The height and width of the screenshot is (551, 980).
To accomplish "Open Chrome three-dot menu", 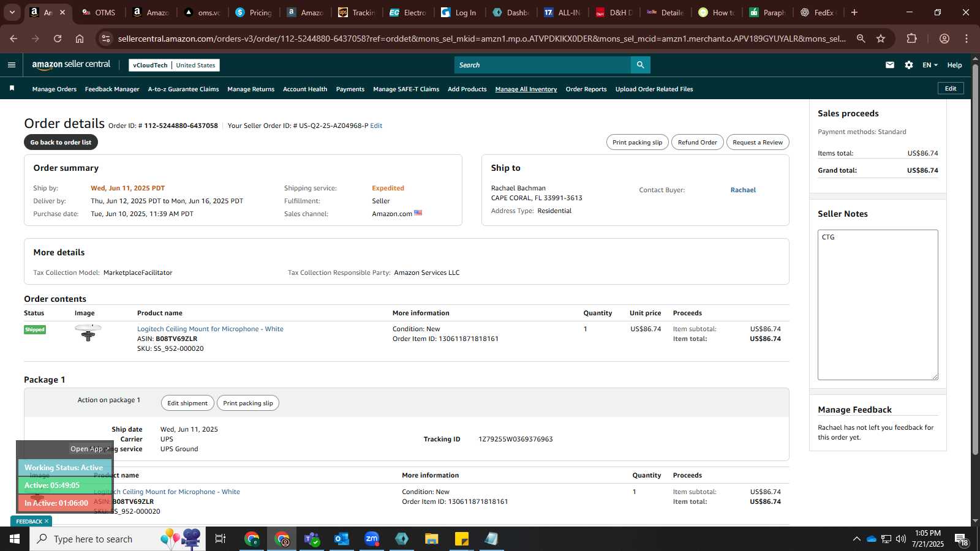I will point(967,39).
